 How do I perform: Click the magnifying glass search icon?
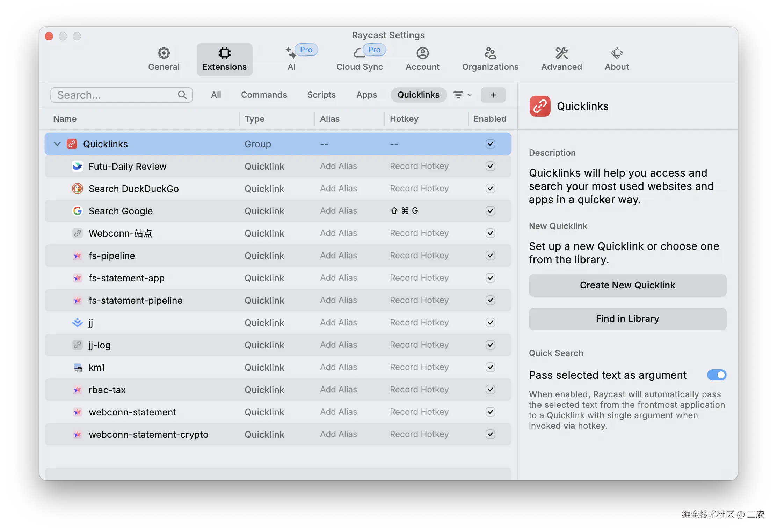pos(182,95)
